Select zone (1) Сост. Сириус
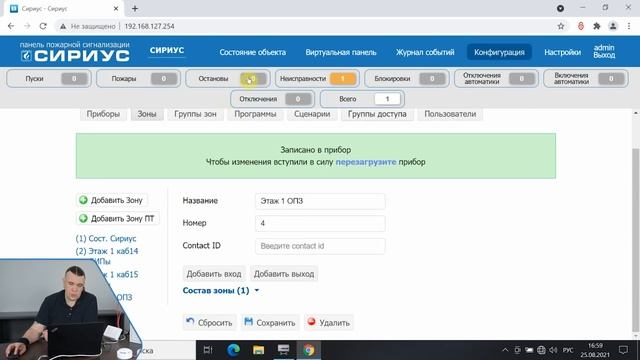Viewport: 640px width, 360px height. coord(106,238)
